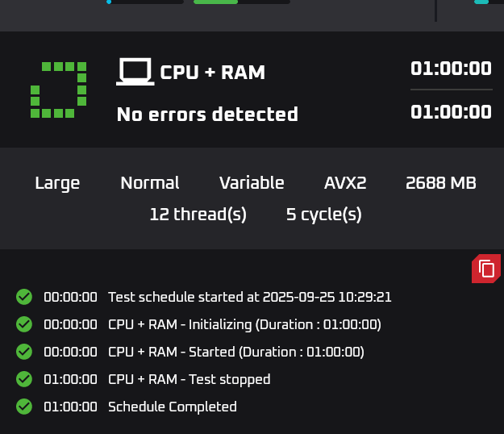Click the CPU + RAM test title
This screenshot has height=434, width=504.
coord(212,73)
